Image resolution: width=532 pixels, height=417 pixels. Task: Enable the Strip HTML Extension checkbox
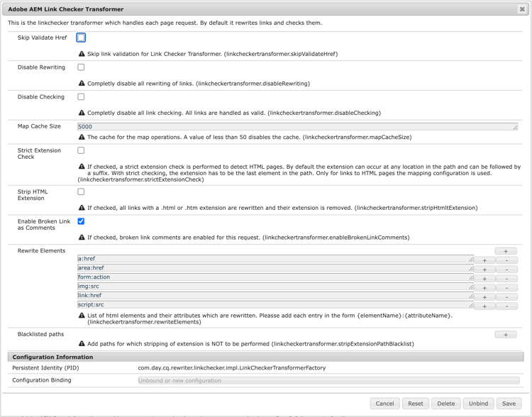click(81, 191)
